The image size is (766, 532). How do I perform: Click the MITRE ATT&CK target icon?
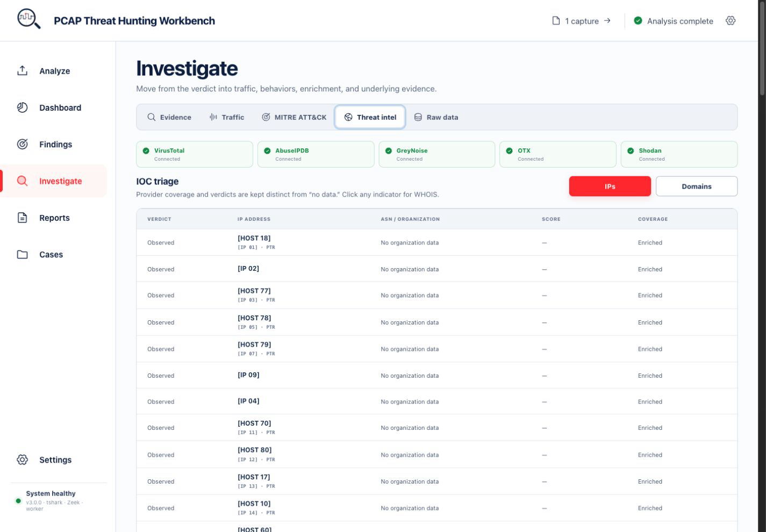pos(266,117)
